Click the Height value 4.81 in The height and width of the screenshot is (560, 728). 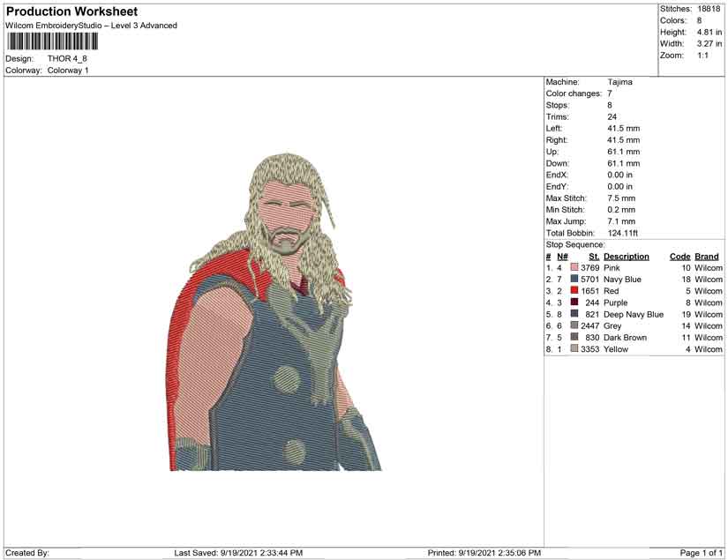coord(709,32)
